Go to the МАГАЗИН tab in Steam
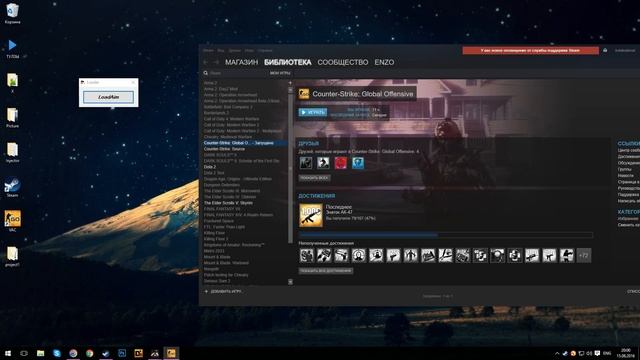Screen dimensions: 640x360 pyautogui.click(x=242, y=62)
